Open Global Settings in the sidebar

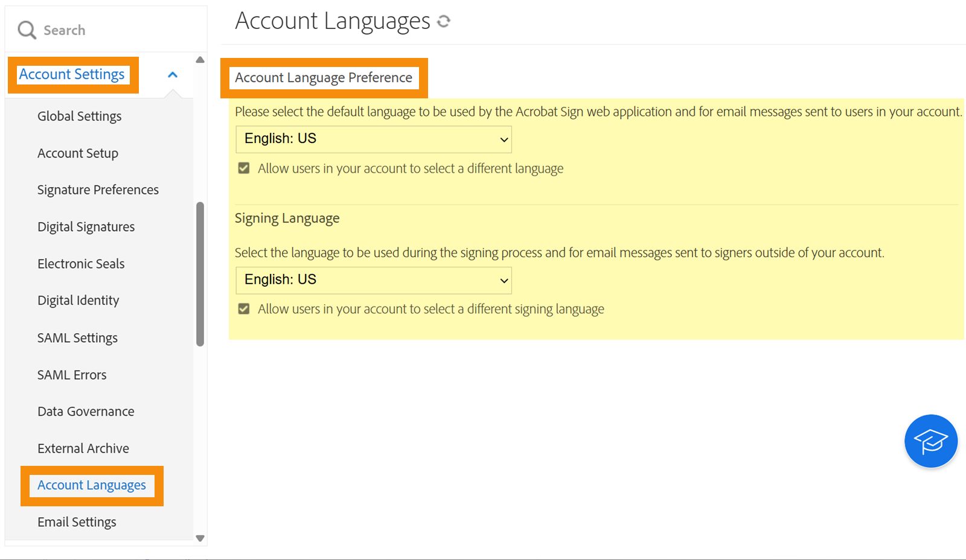click(x=79, y=116)
